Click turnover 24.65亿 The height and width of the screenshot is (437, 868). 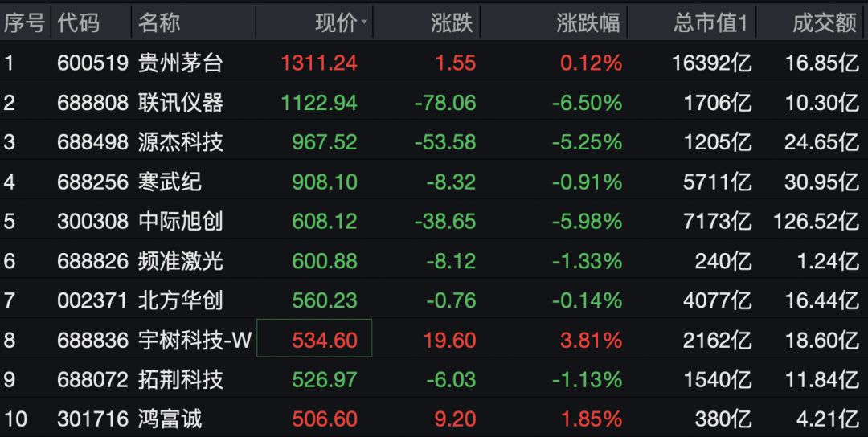822,142
